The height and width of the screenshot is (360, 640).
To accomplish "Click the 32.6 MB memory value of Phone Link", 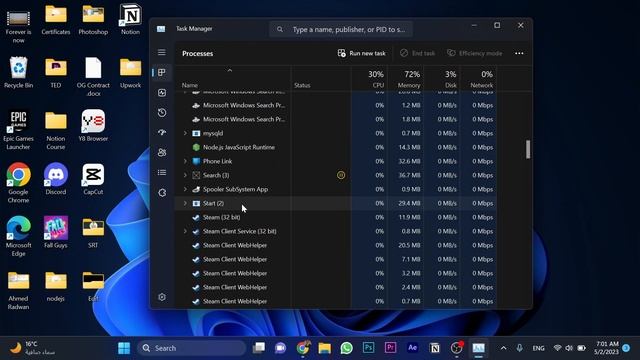I will coord(409,161).
